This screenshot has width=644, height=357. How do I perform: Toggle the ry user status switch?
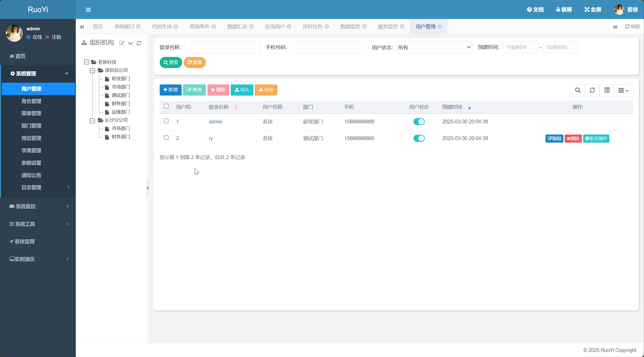tap(419, 138)
